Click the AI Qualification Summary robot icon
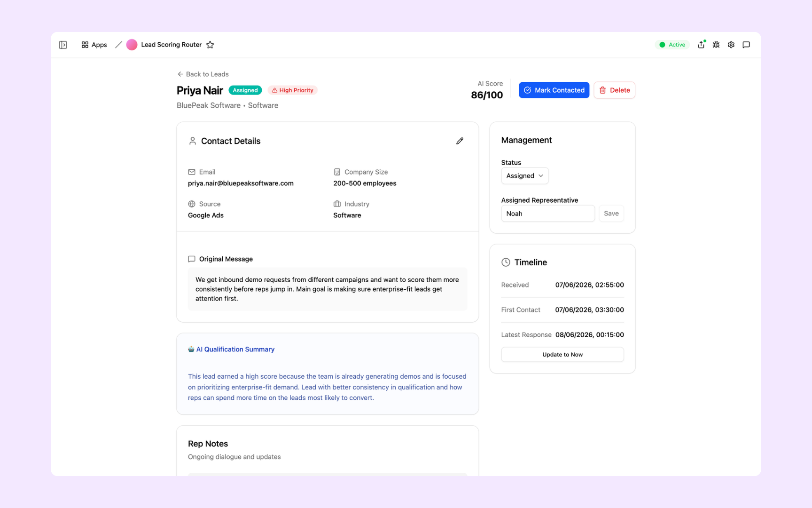This screenshot has height=508, width=812. pos(191,349)
